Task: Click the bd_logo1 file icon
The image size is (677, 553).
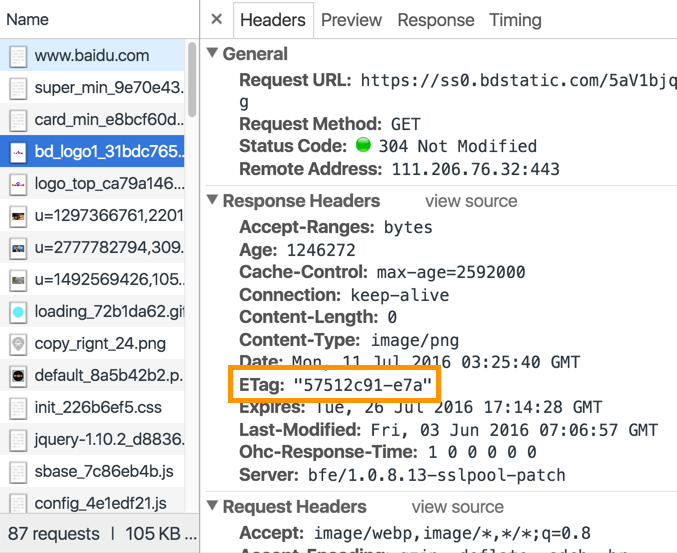Action: 18,152
